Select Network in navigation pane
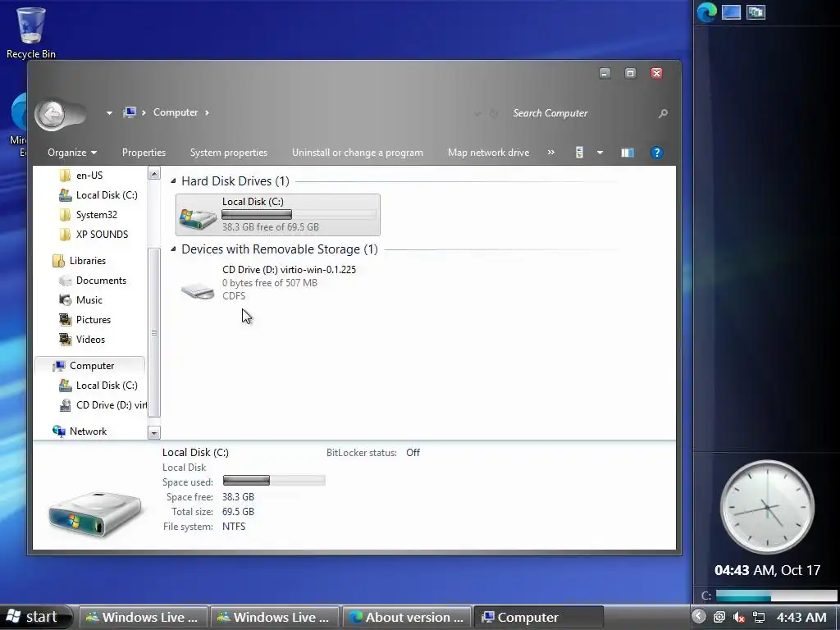840x630 pixels. (x=87, y=431)
